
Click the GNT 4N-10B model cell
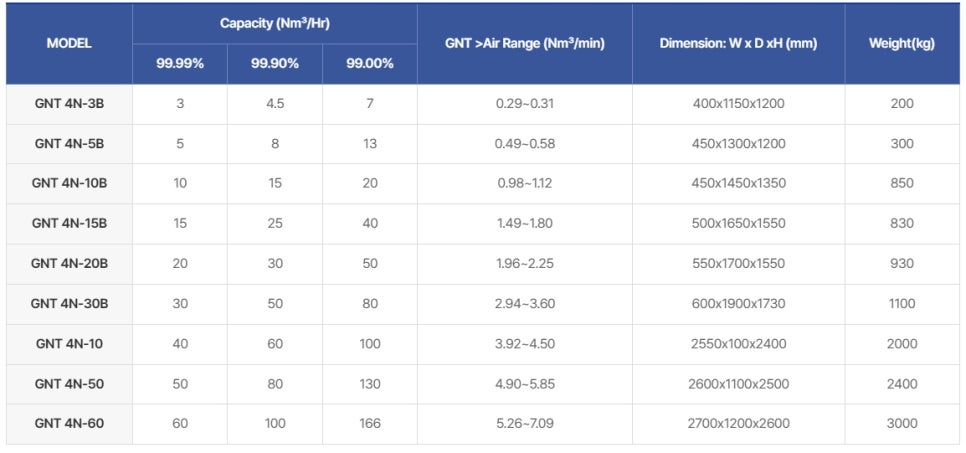[69, 184]
